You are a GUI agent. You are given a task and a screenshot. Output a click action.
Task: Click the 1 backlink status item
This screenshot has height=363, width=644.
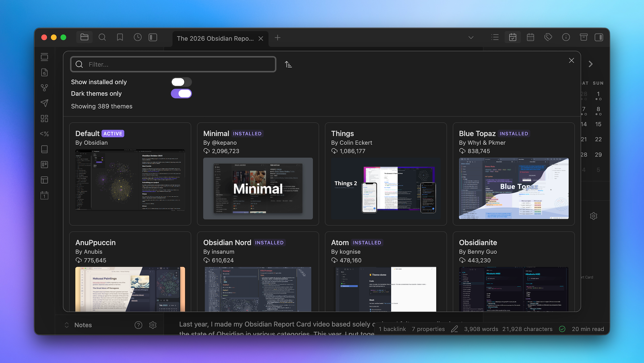pos(392,329)
